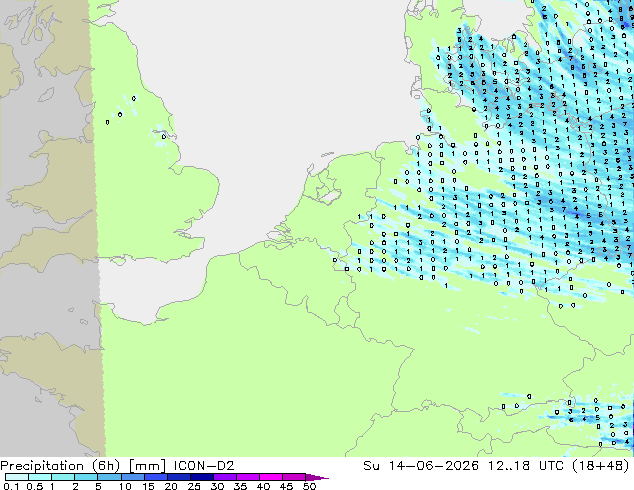Select the 5–10 mm legend color box
This screenshot has width=634, height=490.
click(x=109, y=477)
